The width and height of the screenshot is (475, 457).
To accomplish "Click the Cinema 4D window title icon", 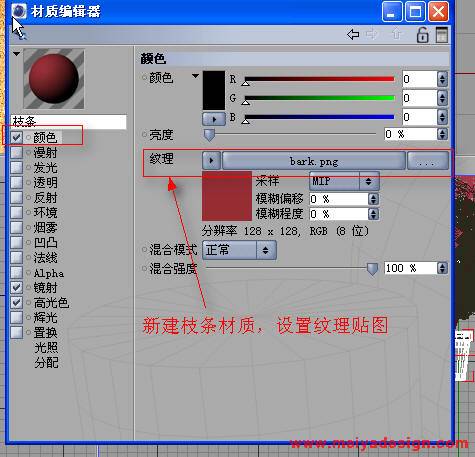I will click(19, 11).
